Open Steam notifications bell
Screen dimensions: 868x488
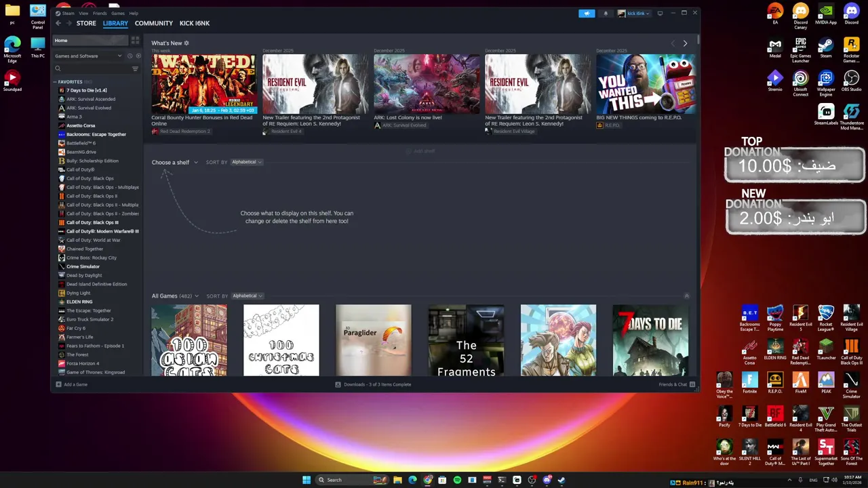point(606,13)
